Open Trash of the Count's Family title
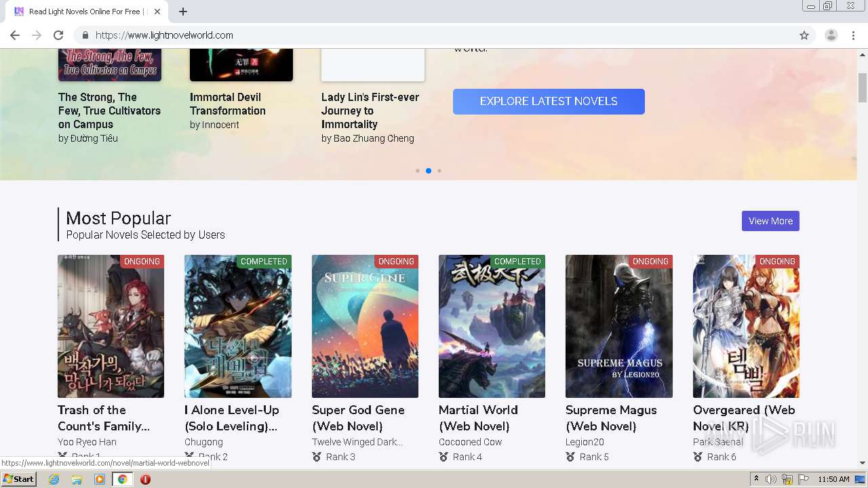868x488 pixels. click(x=104, y=418)
